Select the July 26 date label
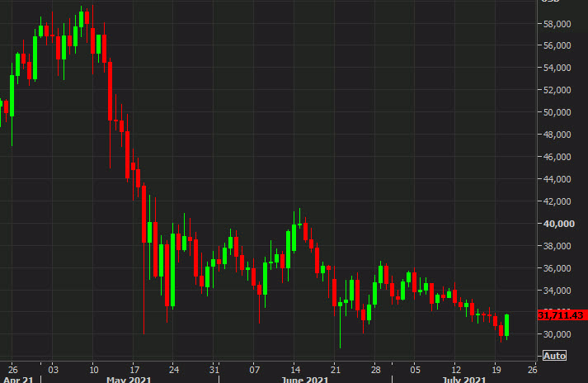The width and height of the screenshot is (588, 383). (x=533, y=370)
